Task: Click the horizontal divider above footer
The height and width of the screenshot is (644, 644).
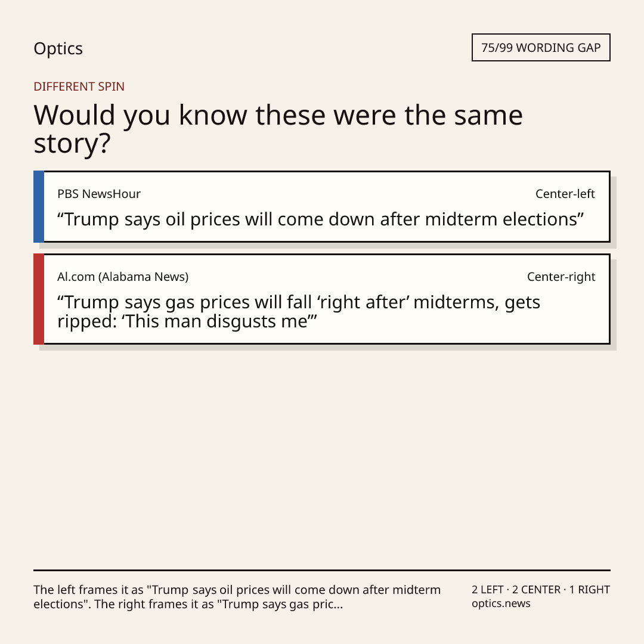Action: 322,570
